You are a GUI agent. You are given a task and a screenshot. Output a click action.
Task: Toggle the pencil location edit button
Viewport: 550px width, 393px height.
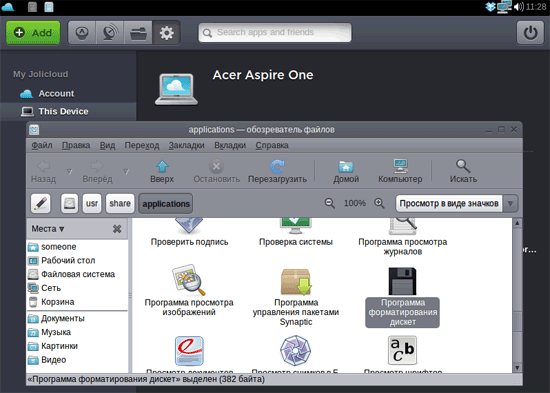point(41,204)
